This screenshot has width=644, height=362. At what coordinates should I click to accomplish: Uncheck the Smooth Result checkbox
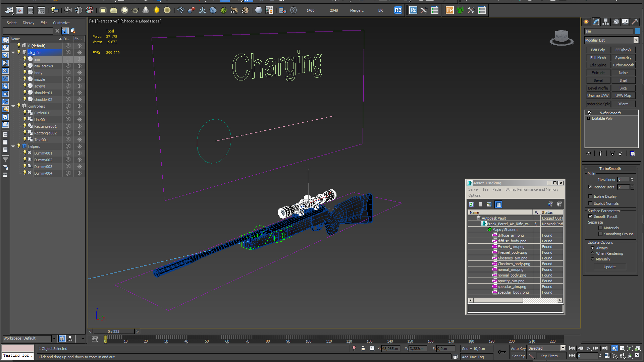590,217
